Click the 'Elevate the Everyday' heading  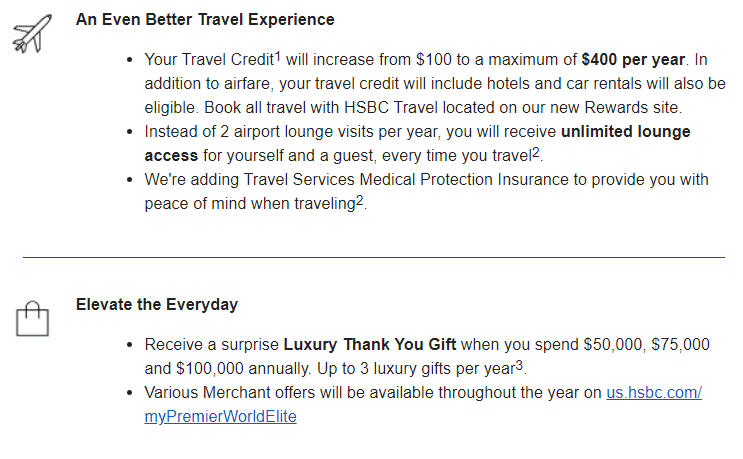click(157, 304)
